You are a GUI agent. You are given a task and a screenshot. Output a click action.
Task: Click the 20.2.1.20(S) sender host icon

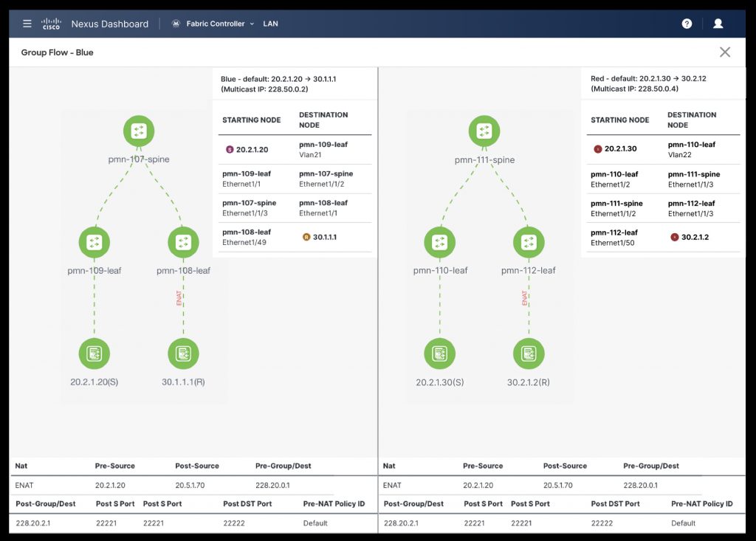click(x=94, y=354)
